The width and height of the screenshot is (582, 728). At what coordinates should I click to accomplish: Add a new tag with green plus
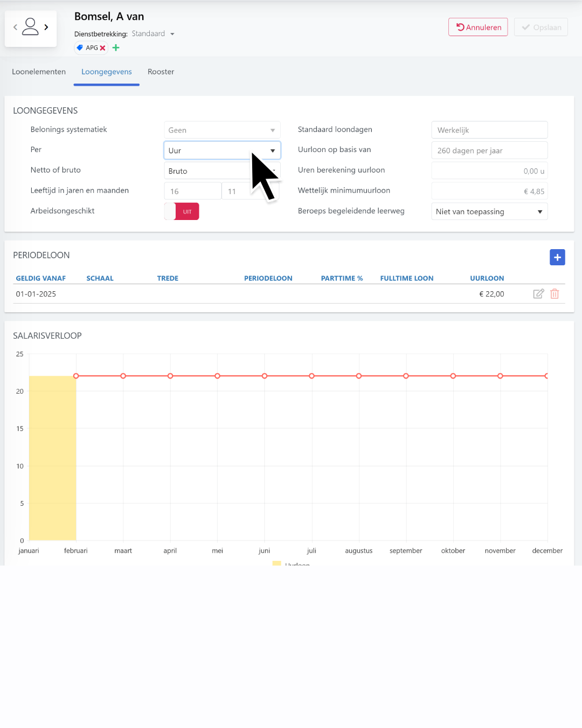click(116, 48)
